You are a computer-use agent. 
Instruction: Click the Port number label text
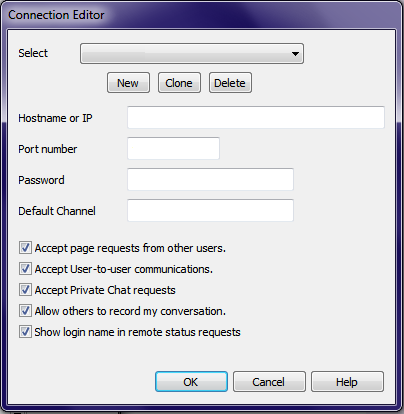tap(48, 149)
